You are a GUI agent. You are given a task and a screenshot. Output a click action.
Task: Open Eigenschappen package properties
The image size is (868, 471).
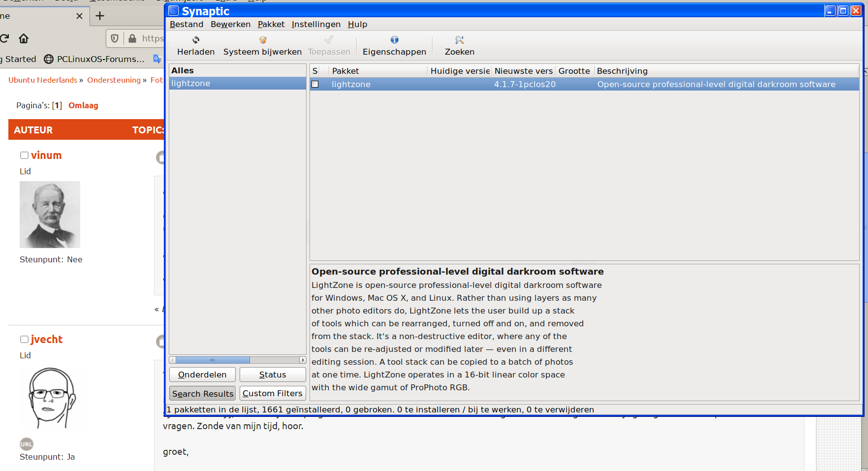[394, 46]
